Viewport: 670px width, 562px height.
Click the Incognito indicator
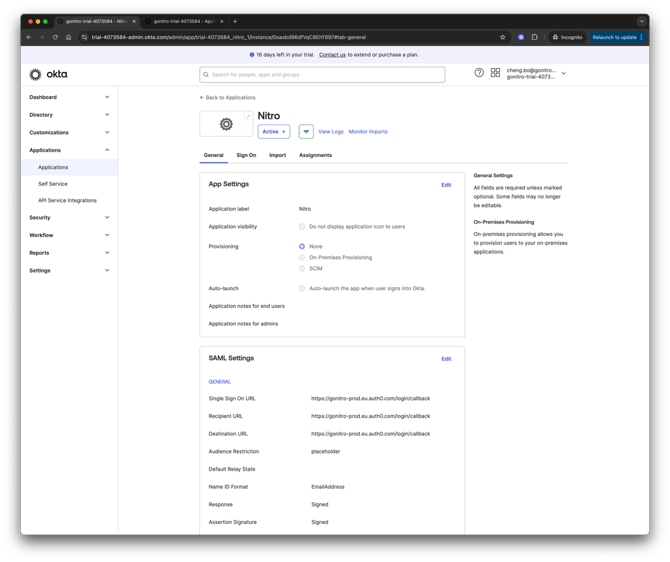pos(567,37)
